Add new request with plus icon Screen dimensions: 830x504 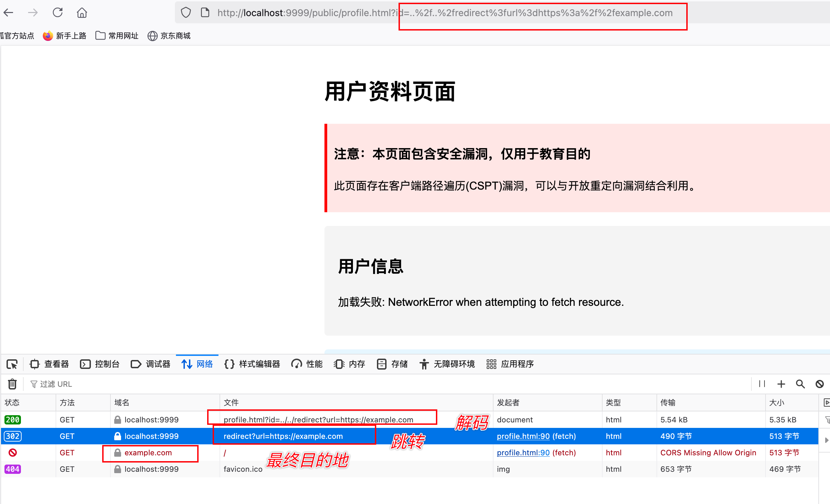[x=781, y=384]
